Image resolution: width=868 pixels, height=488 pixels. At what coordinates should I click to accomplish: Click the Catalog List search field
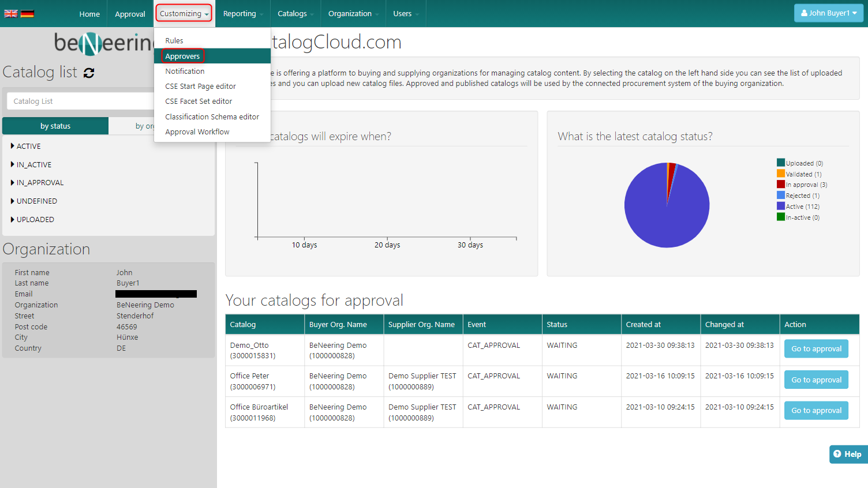(81, 102)
